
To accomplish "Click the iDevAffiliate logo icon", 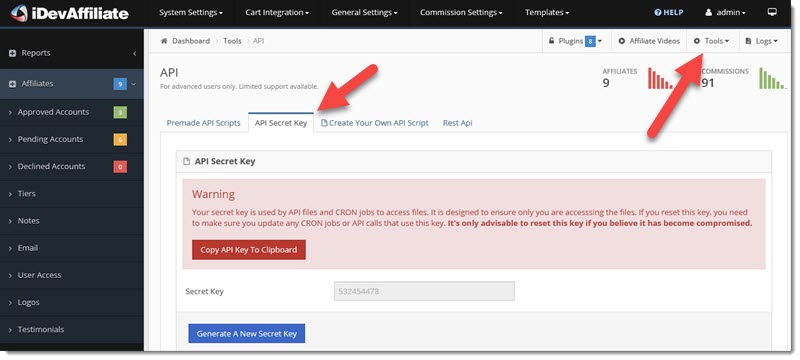I will (19, 13).
